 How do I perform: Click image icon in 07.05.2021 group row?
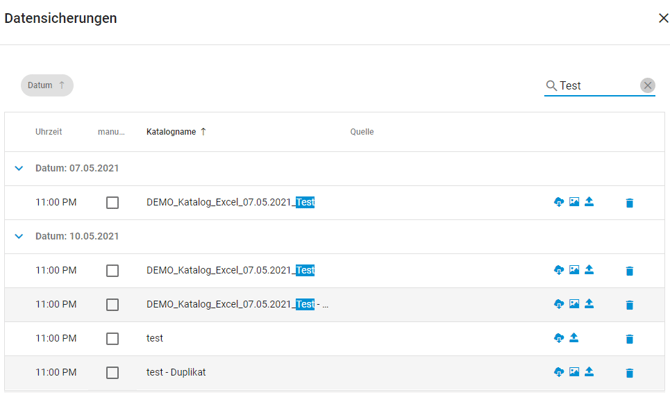[574, 202]
